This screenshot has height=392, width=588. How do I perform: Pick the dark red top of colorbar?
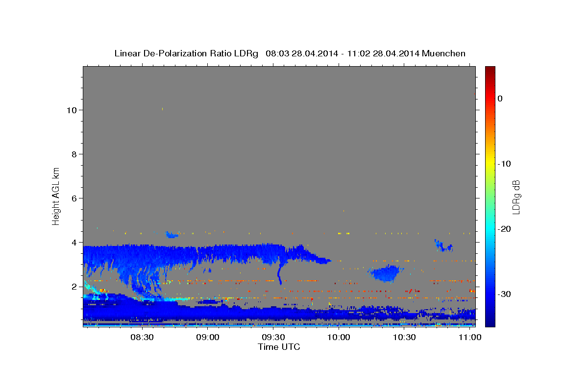point(490,70)
